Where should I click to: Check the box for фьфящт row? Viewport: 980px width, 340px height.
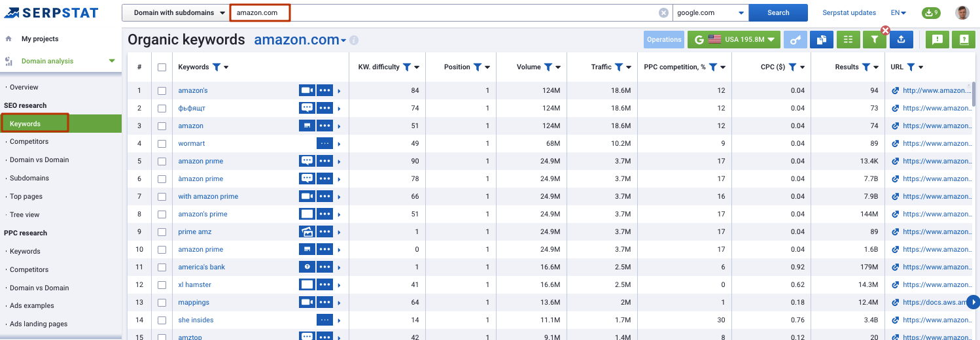[x=162, y=108]
